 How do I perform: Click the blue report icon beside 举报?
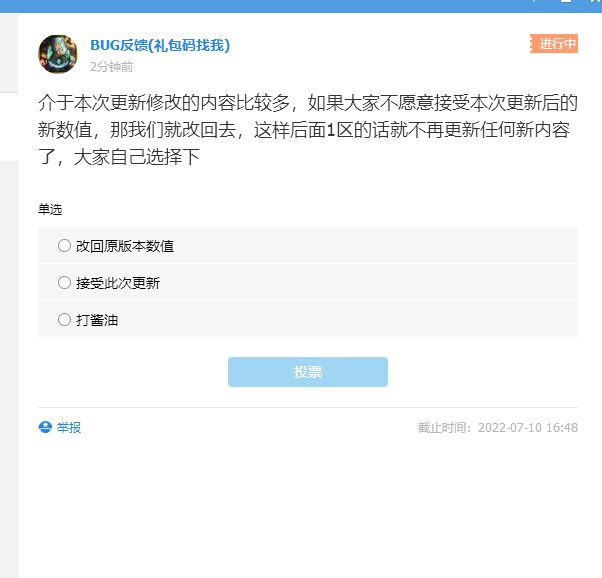point(45,427)
